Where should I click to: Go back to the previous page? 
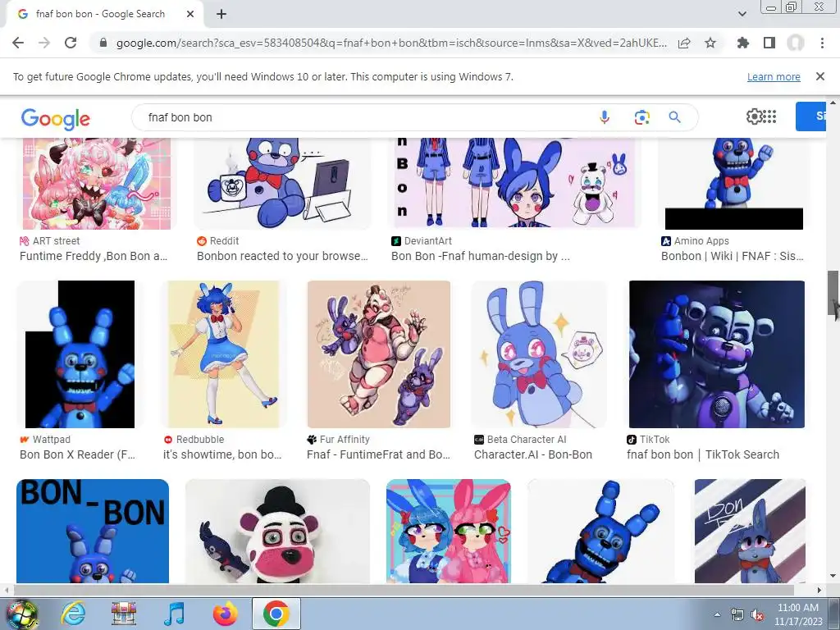18,43
